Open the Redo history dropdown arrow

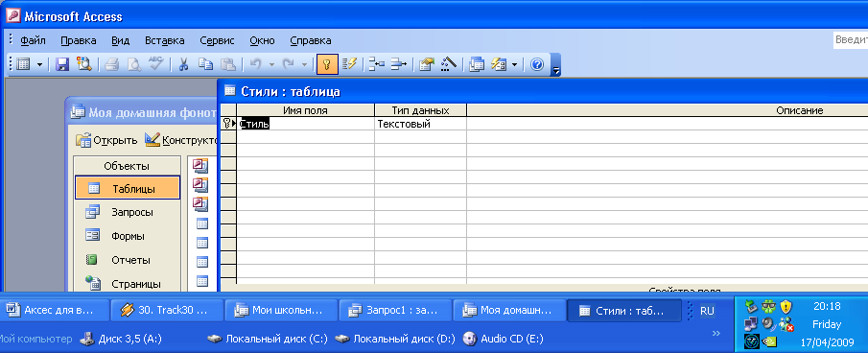(x=304, y=64)
